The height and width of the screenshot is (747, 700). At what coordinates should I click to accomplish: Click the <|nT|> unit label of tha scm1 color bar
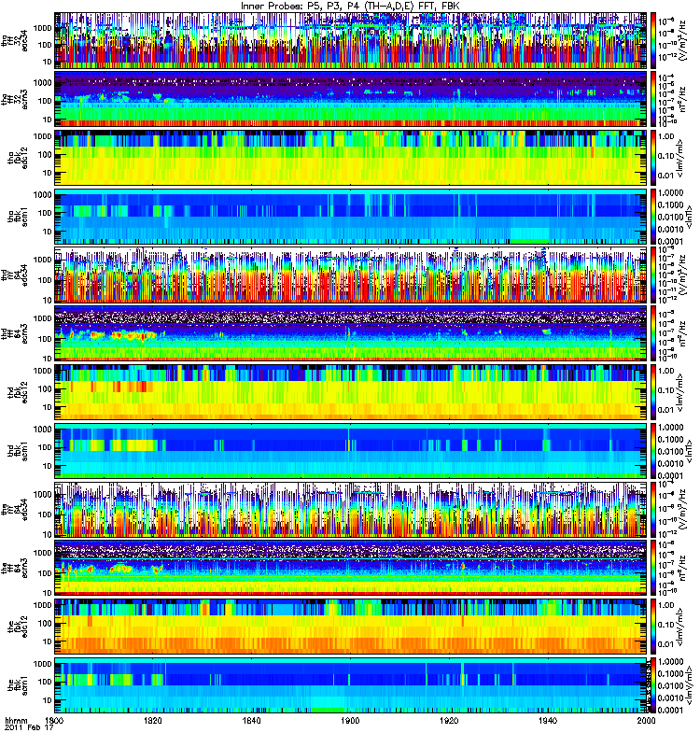click(x=689, y=217)
